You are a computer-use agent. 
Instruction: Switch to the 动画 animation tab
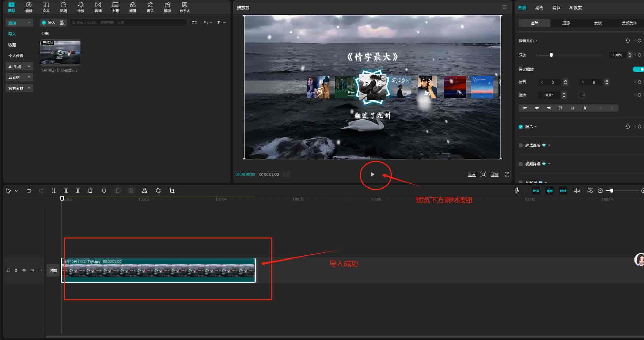tap(539, 7)
